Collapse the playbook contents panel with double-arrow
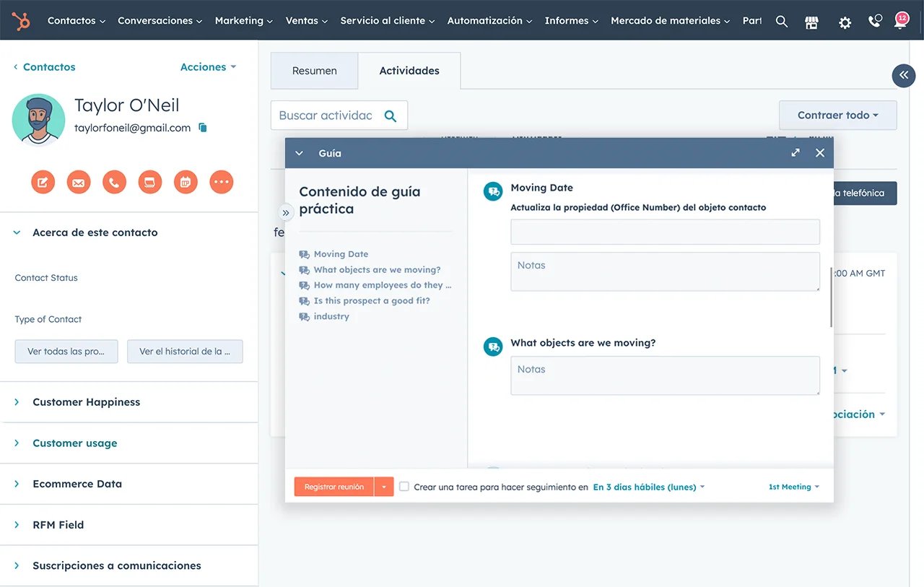Image resolution: width=924 pixels, height=587 pixels. click(286, 212)
